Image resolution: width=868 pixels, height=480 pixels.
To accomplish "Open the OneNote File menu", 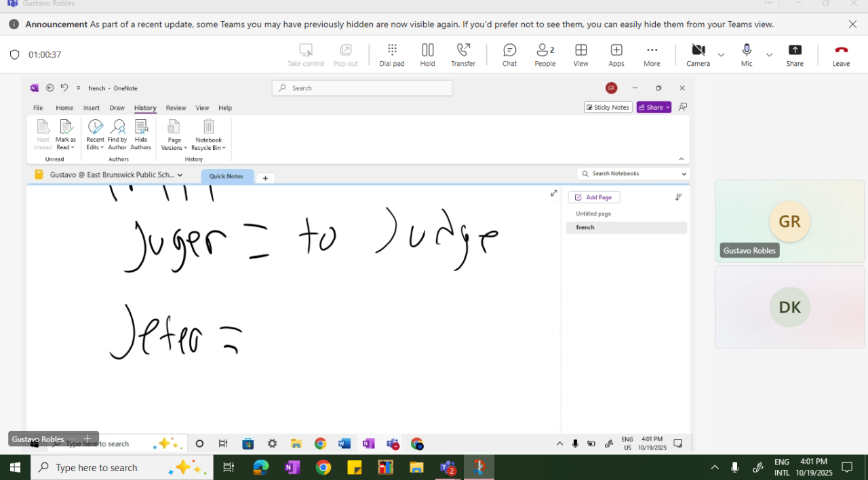I will [38, 108].
